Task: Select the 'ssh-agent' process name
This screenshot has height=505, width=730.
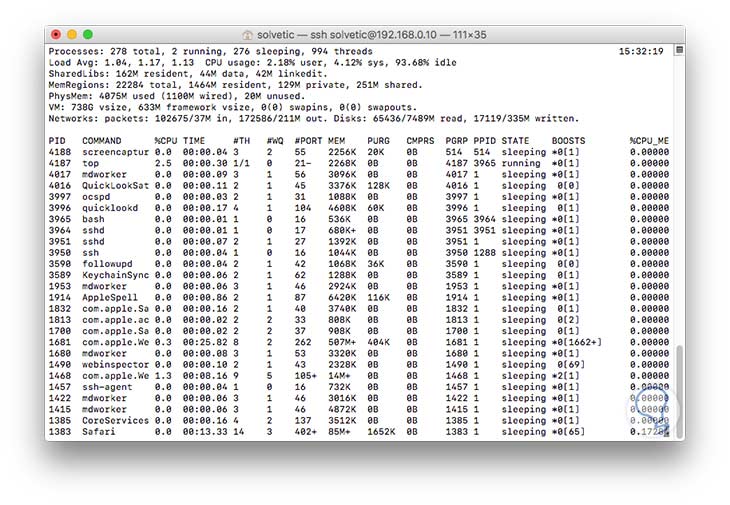Action: [107, 387]
